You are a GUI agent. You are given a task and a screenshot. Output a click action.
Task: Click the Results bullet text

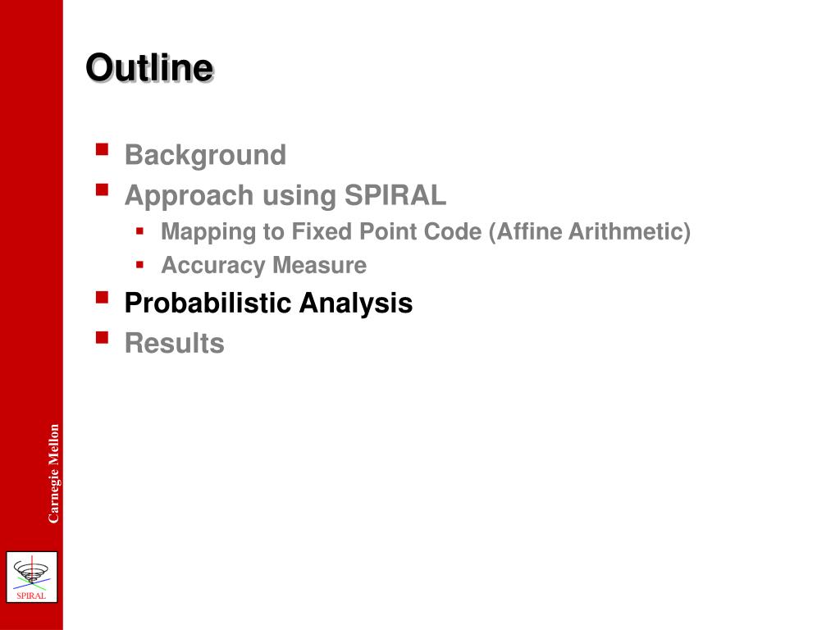tap(174, 343)
